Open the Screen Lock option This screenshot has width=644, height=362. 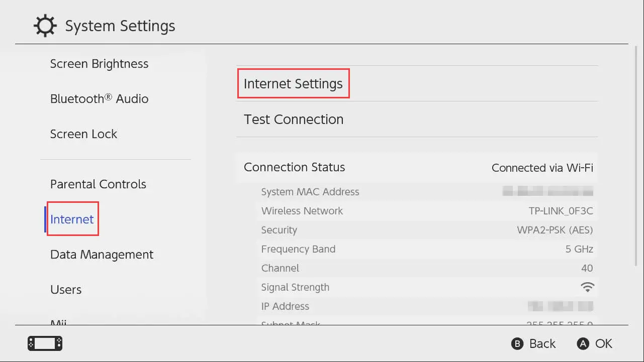click(x=83, y=134)
